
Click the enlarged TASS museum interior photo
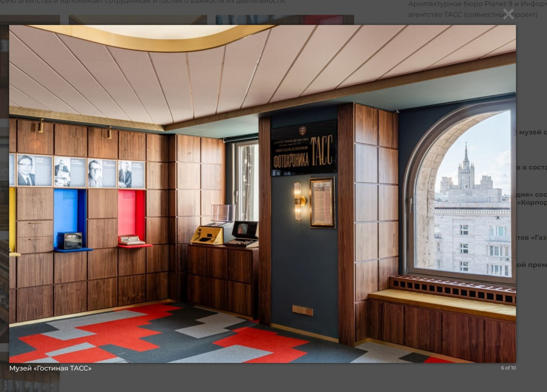click(262, 194)
